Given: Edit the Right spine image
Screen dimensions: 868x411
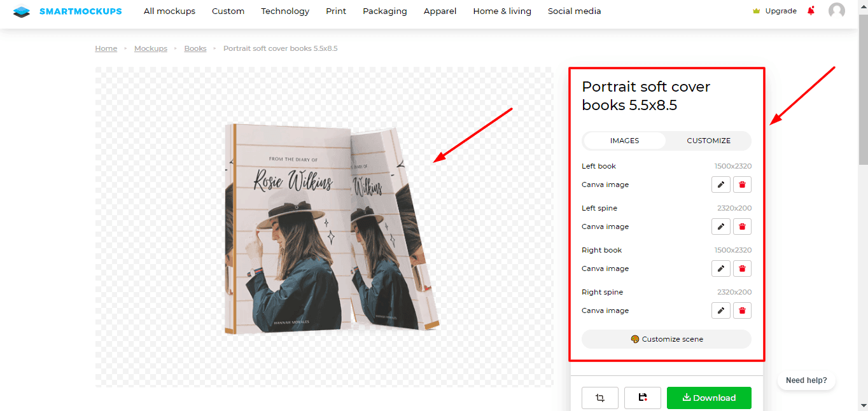Looking at the screenshot, I should [x=720, y=310].
